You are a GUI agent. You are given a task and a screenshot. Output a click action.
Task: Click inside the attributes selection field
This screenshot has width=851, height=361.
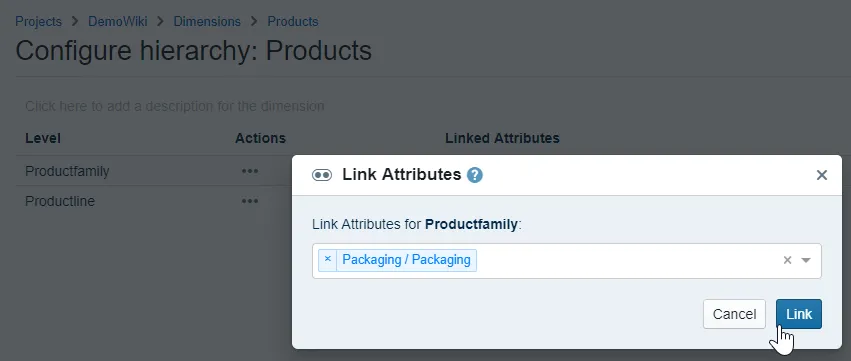pyautogui.click(x=567, y=261)
